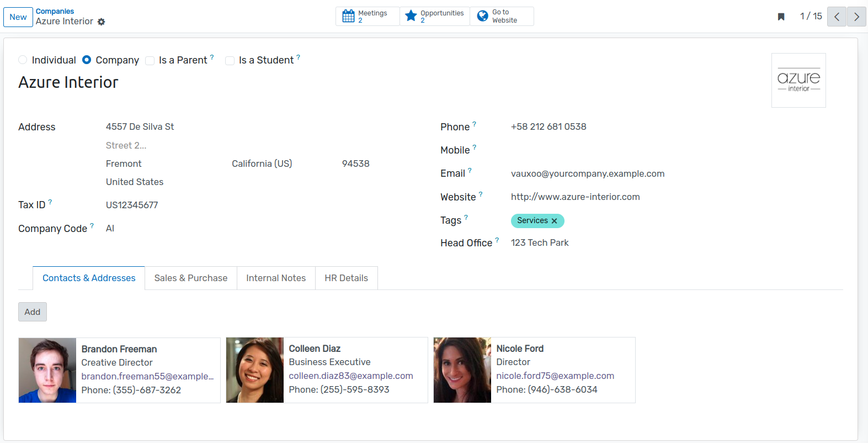Enable the Is a Parent checkbox
This screenshot has width=868, height=443.
pos(150,60)
